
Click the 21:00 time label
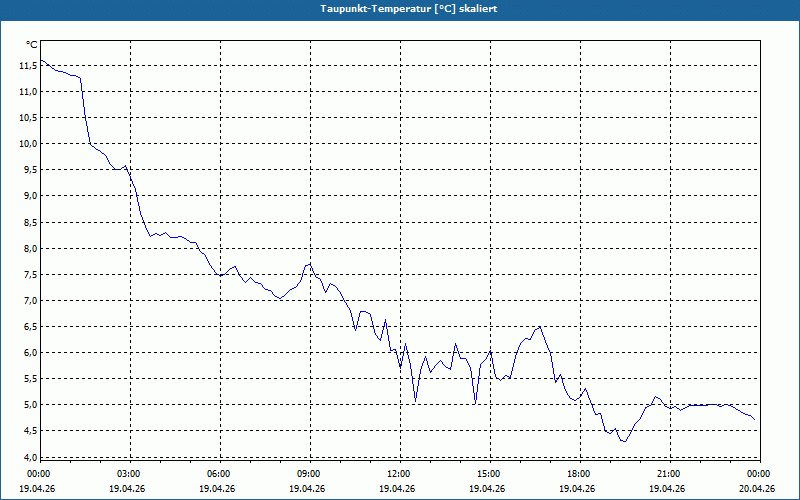tap(669, 474)
